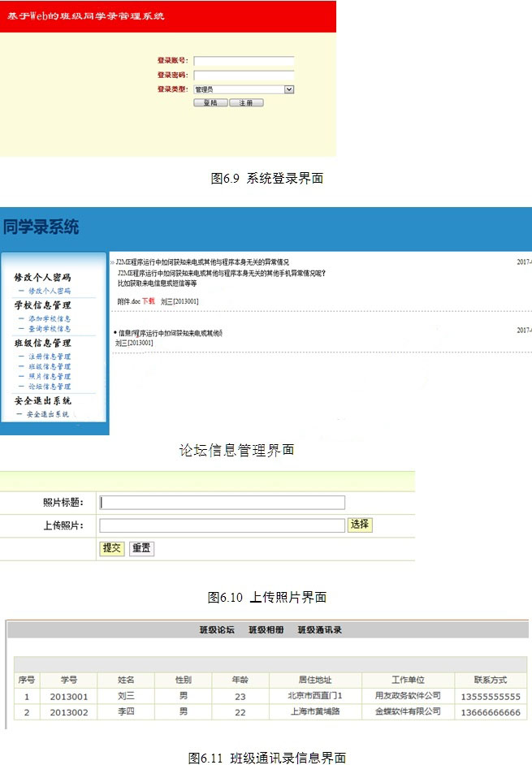
Task: Select 论坛信息管理 sidebar item
Action: (x=50, y=387)
